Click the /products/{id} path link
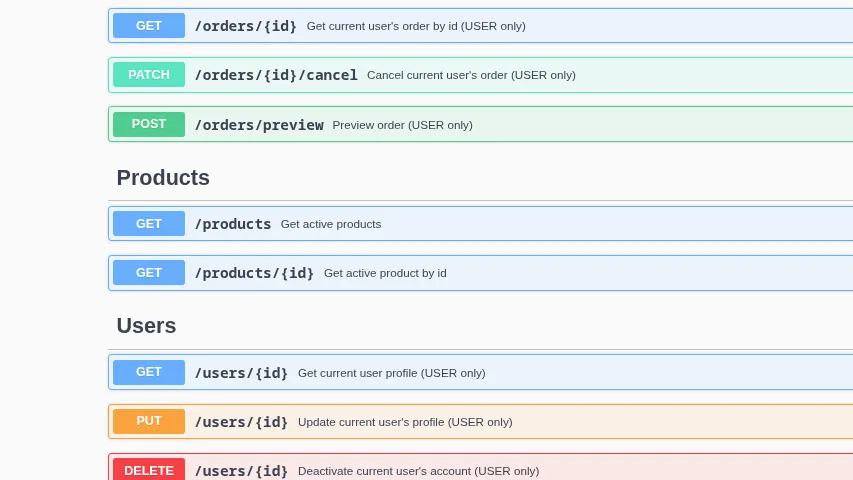This screenshot has width=853, height=480. point(254,273)
